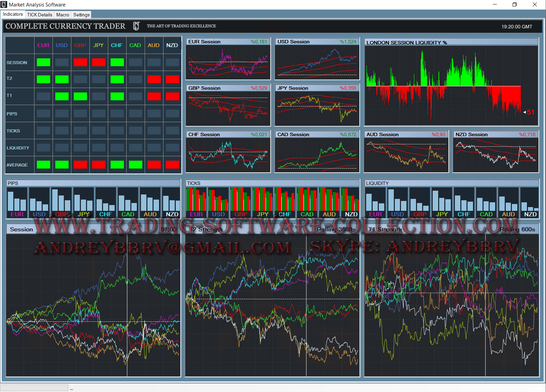Click the T2 Strength chart header
546x392 pixels.
pyautogui.click(x=272, y=229)
